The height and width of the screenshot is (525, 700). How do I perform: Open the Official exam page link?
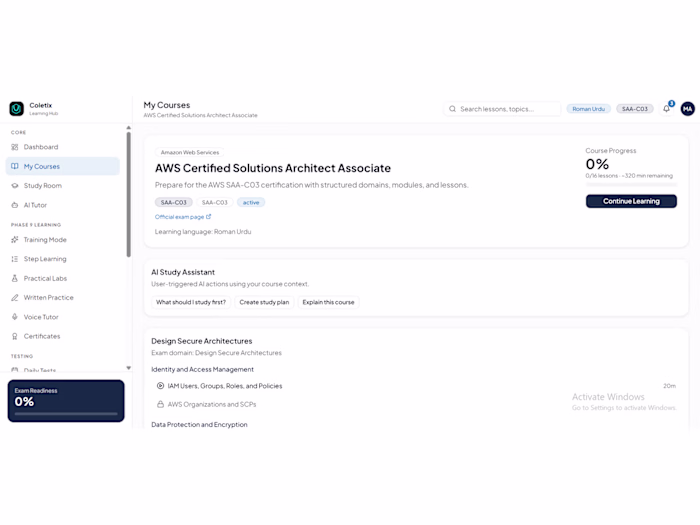tap(183, 217)
